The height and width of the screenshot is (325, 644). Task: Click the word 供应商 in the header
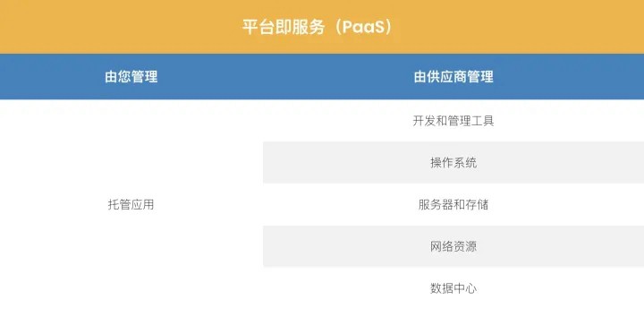[447, 77]
